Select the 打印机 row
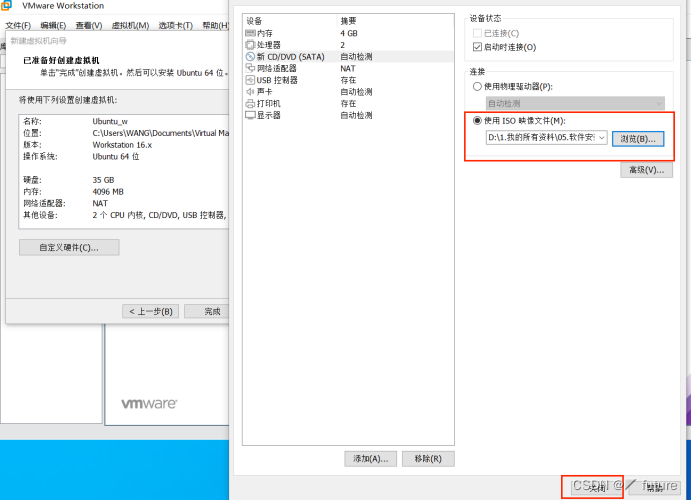692x500 pixels. tap(348, 104)
